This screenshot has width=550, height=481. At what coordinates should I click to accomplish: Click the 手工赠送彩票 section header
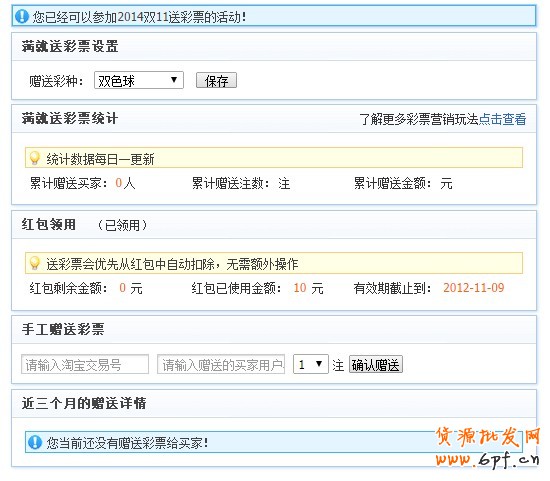[x=63, y=329]
